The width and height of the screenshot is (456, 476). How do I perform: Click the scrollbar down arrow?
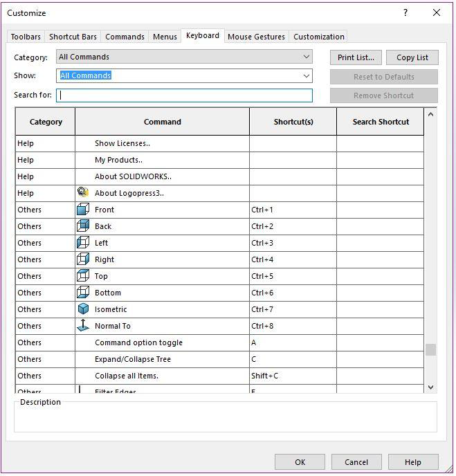pyautogui.click(x=431, y=387)
